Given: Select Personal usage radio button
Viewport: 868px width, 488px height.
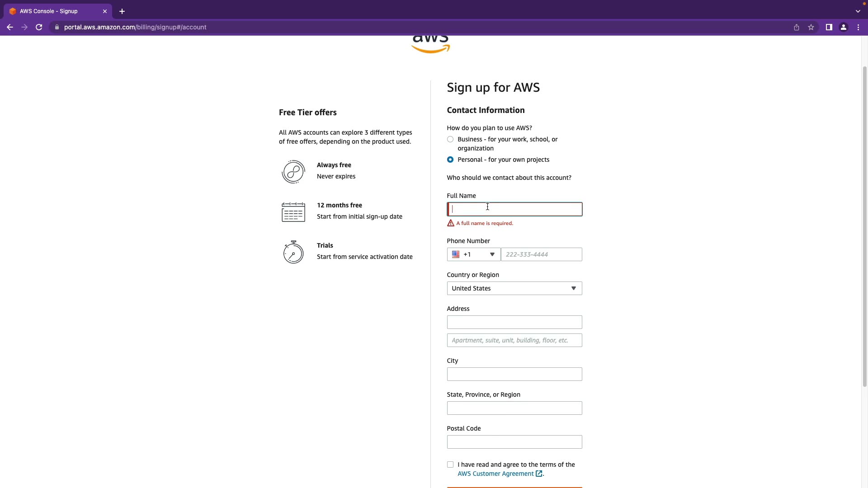Looking at the screenshot, I should point(450,160).
